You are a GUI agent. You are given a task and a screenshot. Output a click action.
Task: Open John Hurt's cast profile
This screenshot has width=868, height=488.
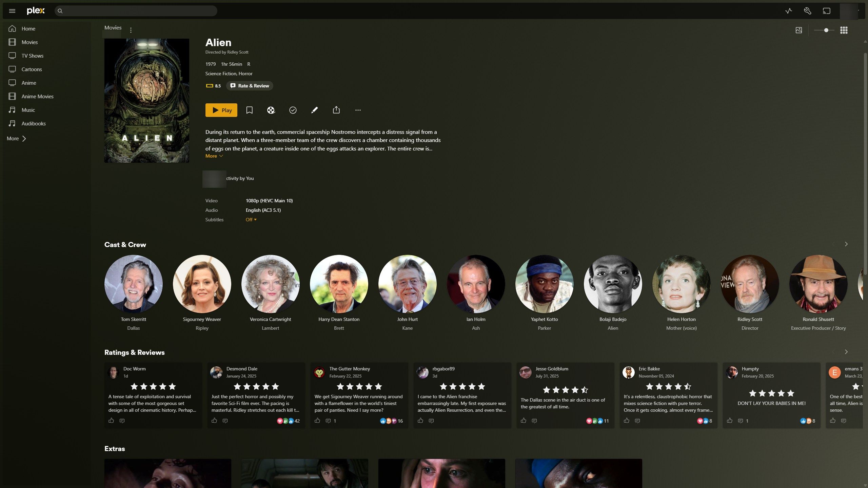click(408, 284)
